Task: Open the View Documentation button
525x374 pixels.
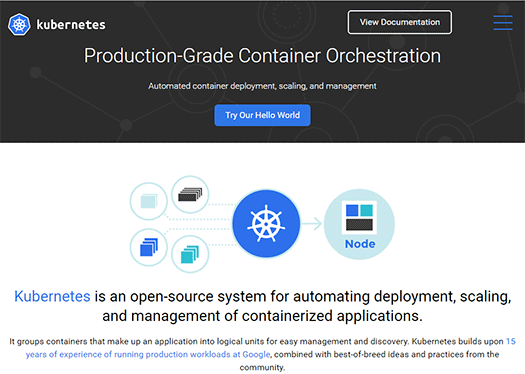Action: point(399,22)
